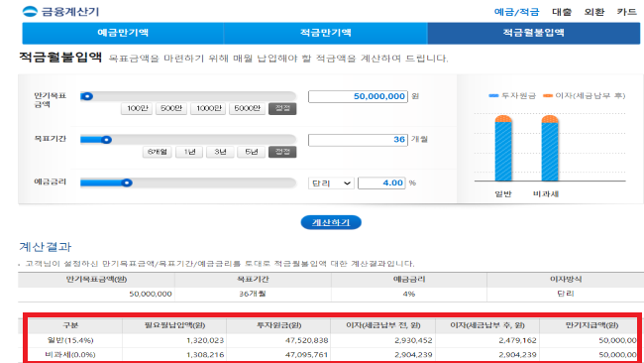The image size is (644, 363).
Task: Click the 47,520,838 principal value
Action: 307,340
